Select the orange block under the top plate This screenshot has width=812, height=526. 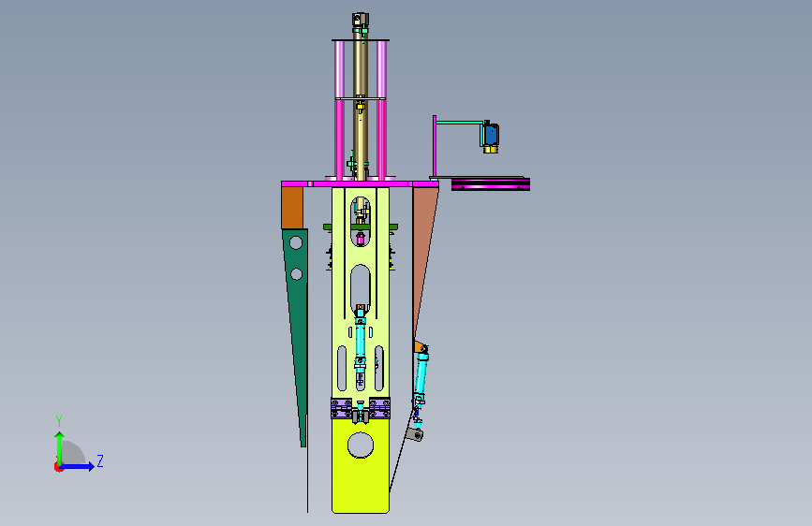click(x=292, y=208)
